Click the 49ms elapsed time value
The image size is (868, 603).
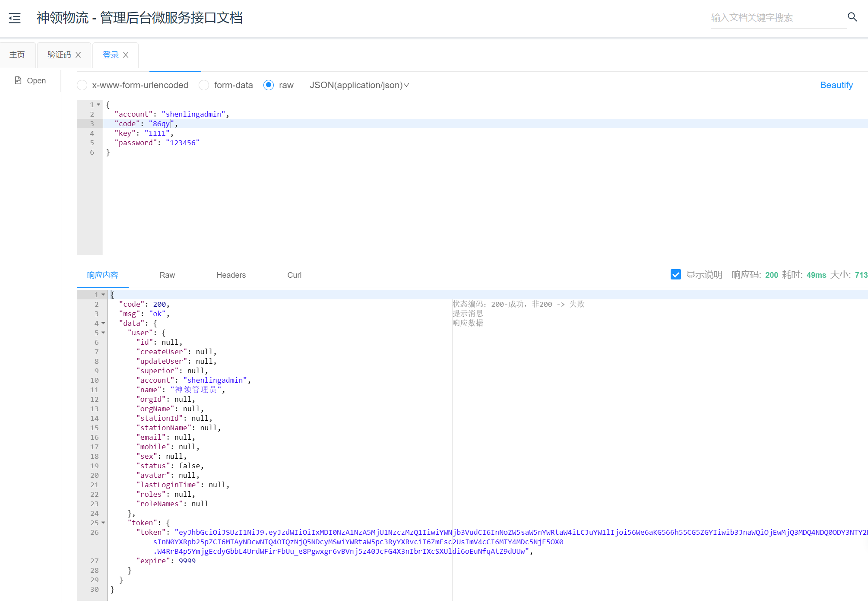(x=816, y=275)
